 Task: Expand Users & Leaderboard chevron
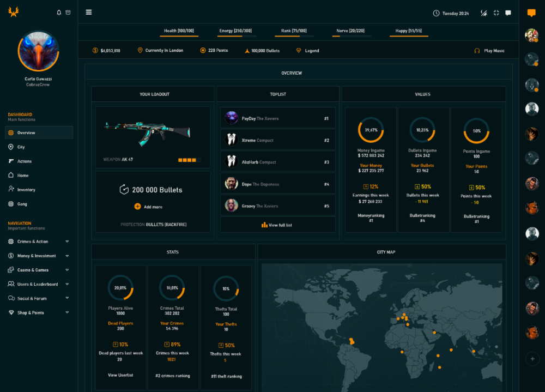point(67,284)
